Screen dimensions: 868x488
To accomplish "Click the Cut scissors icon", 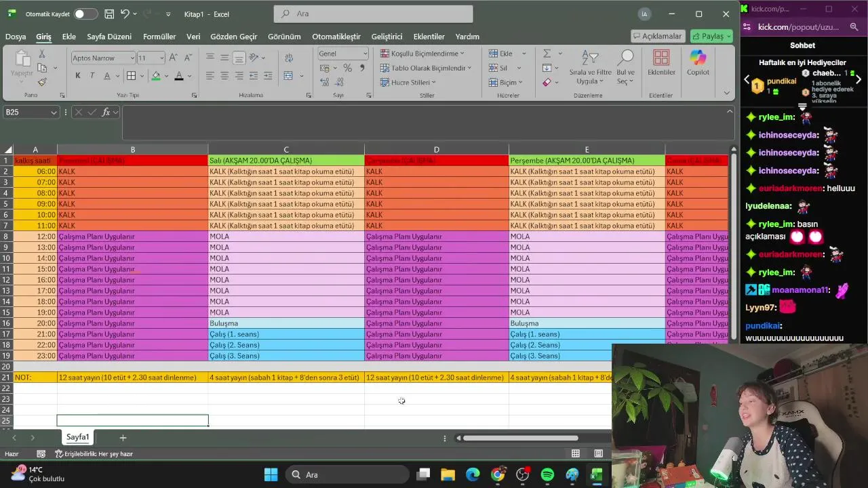I will (42, 54).
